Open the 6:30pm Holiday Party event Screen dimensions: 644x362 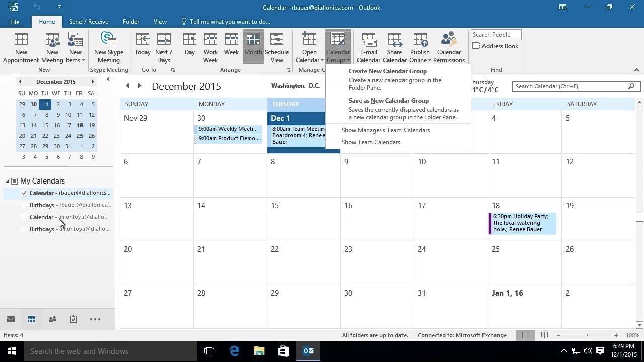tap(523, 223)
